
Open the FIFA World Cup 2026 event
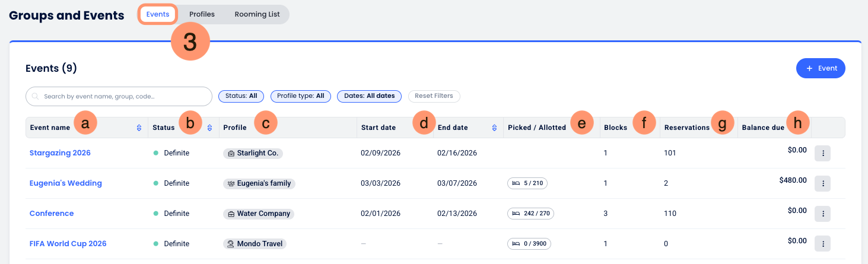(x=68, y=244)
